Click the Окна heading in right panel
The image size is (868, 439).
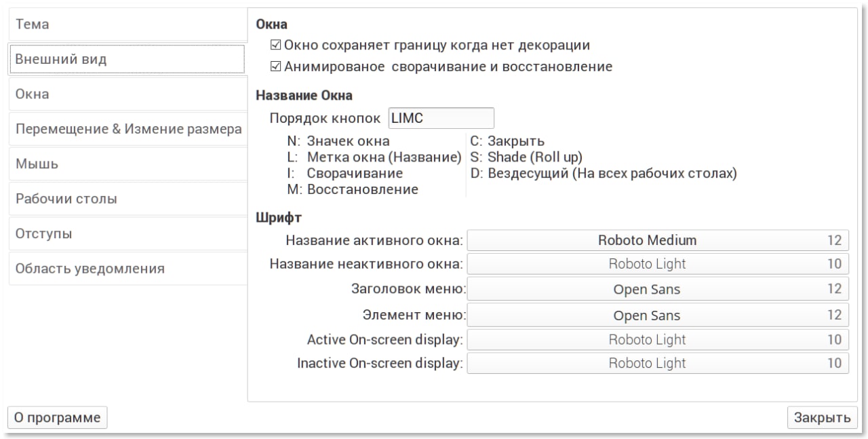coord(272,24)
